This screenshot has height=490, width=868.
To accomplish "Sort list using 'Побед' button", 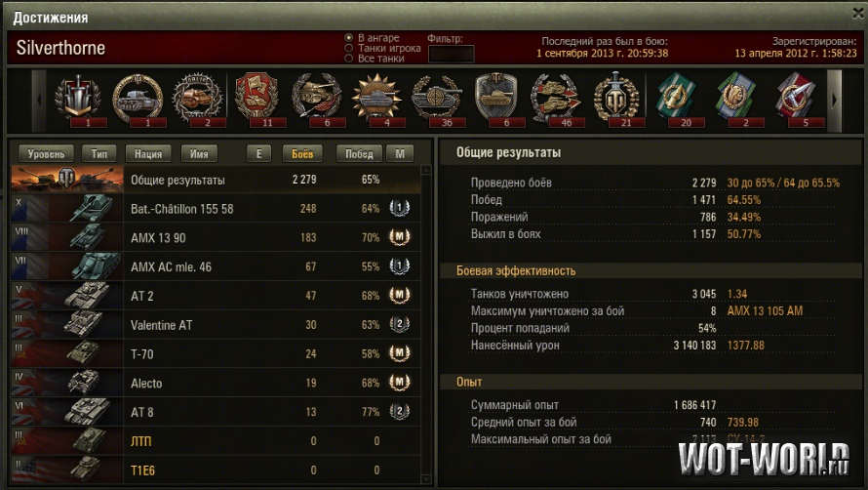I will 359,153.
